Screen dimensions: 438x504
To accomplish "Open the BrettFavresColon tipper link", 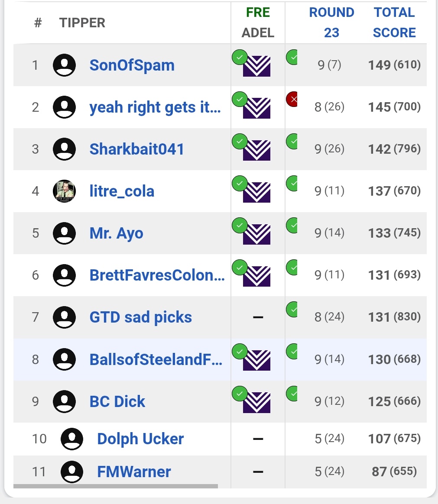I will [157, 275].
